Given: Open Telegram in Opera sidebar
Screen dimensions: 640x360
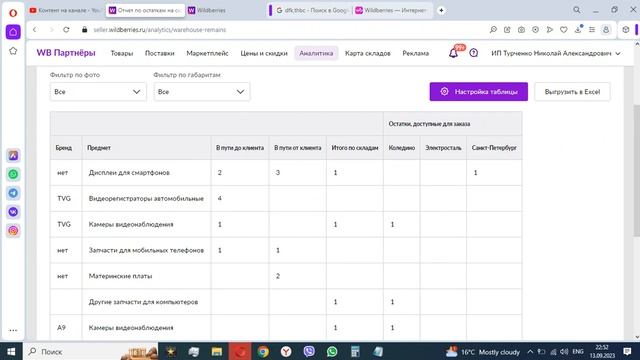Looking at the screenshot, I should click(13, 193).
